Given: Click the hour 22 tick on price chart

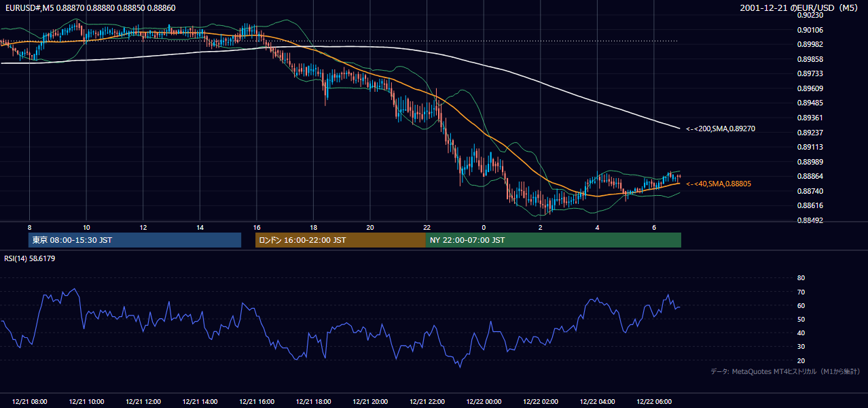Looking at the screenshot, I should pos(427,227).
